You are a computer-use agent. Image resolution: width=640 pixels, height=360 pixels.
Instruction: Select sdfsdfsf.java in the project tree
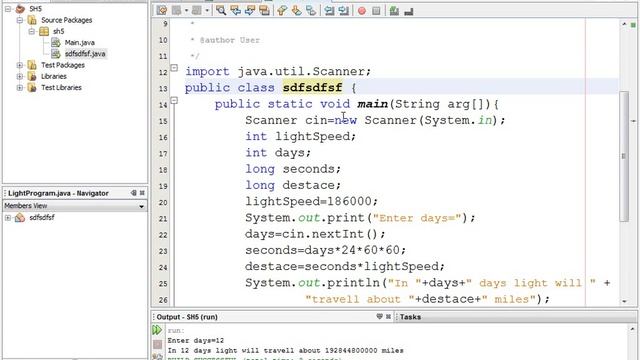(x=85, y=53)
